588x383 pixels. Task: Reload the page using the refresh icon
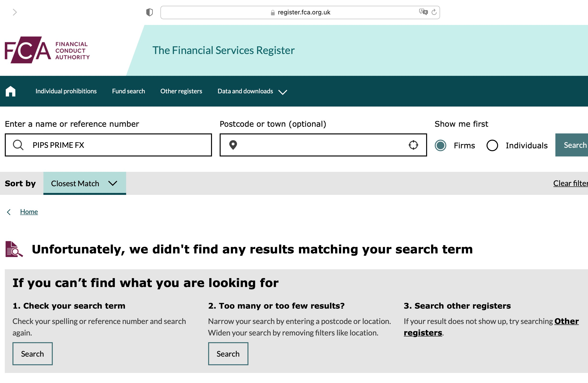[x=434, y=12]
